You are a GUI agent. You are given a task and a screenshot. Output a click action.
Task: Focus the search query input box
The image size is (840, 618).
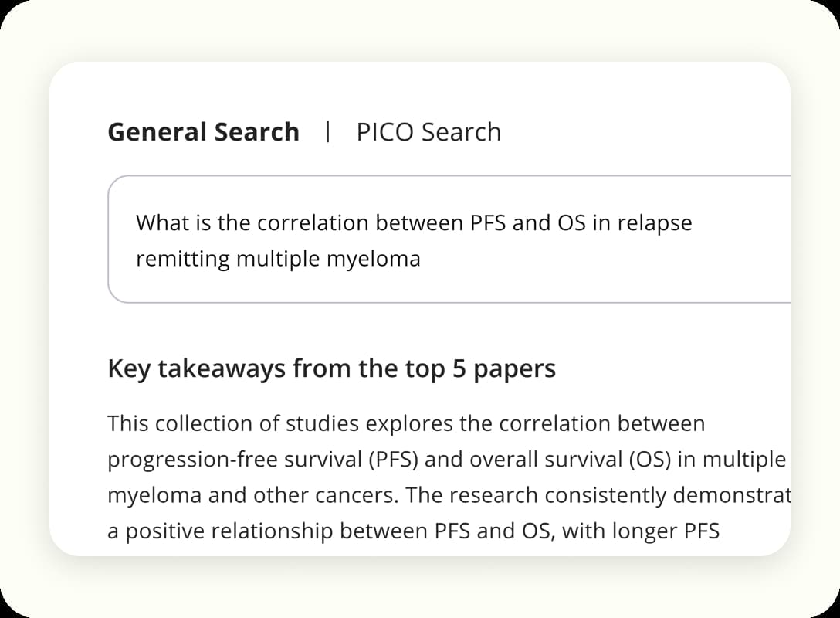click(x=449, y=239)
